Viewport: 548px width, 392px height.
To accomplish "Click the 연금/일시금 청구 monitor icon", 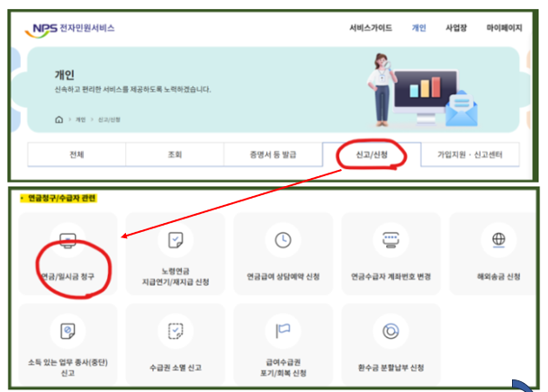I will tap(67, 240).
